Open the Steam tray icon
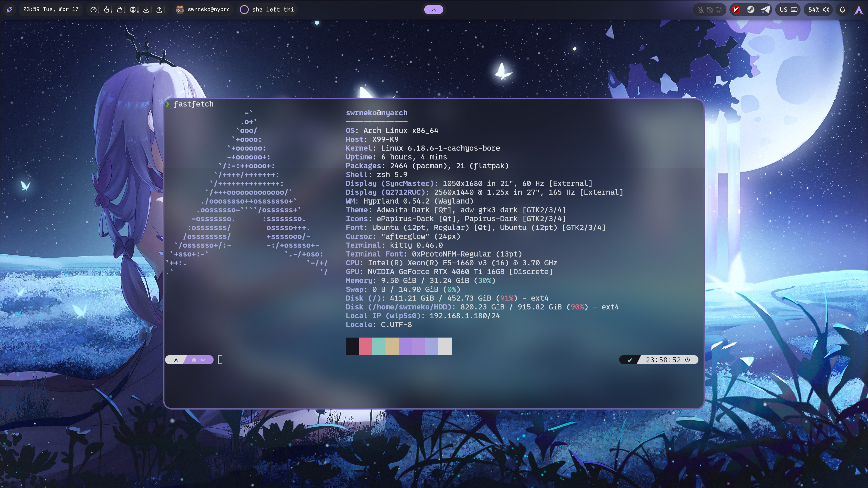868x488 pixels. (x=750, y=10)
